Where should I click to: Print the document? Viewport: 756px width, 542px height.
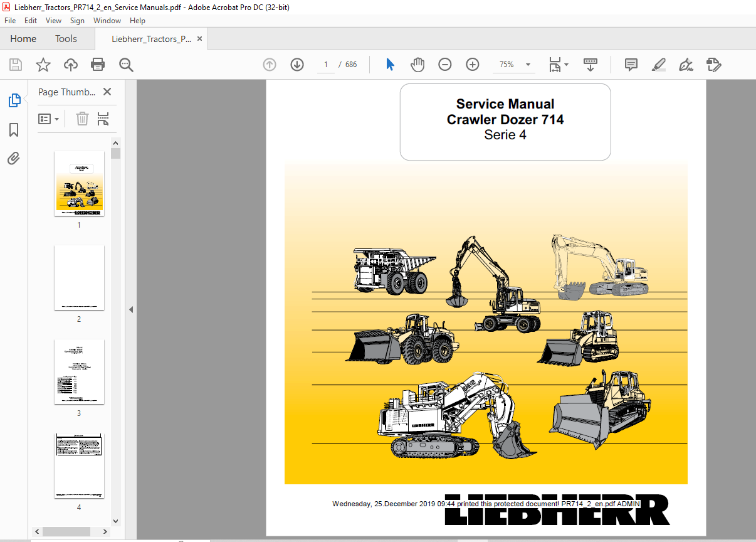[x=98, y=65]
